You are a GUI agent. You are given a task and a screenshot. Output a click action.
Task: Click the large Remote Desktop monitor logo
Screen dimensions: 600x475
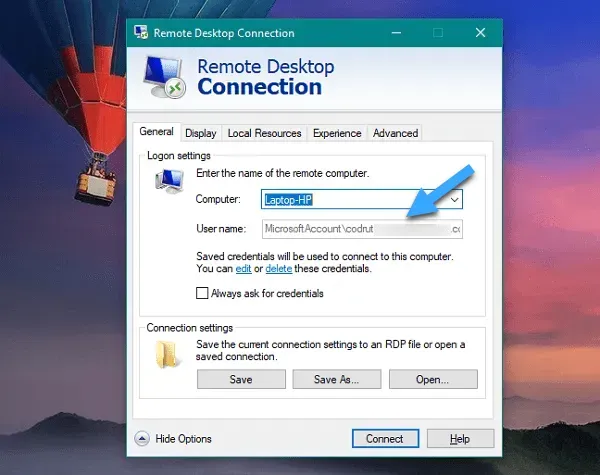tap(165, 77)
